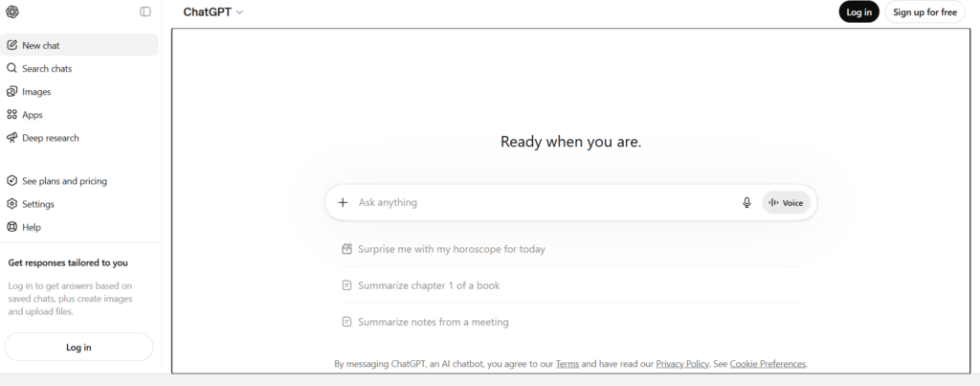
Task: Click the Apps grid icon
Action: pyautogui.click(x=11, y=115)
